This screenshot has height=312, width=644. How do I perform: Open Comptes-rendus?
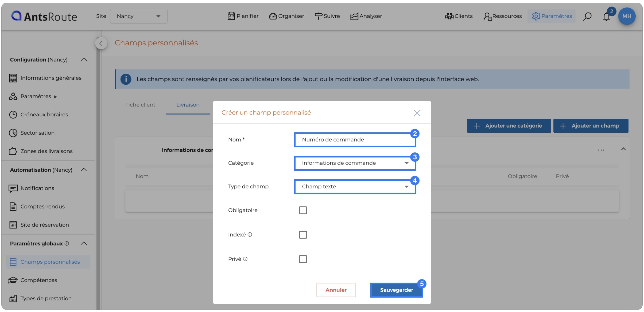(42, 207)
